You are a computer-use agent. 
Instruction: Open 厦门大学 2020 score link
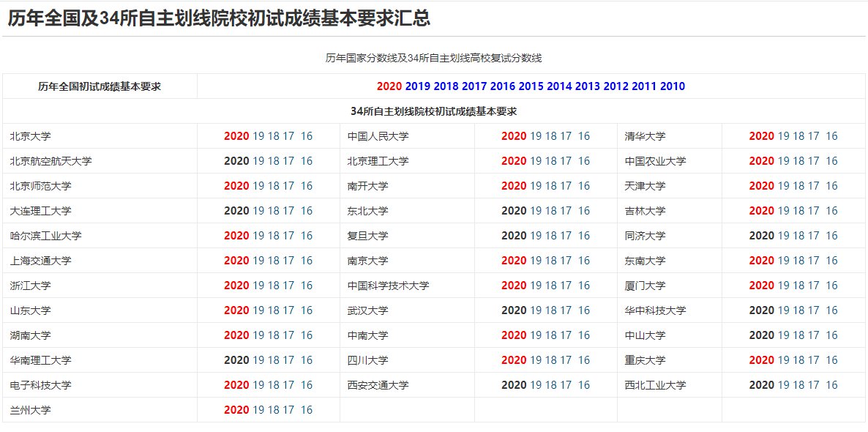(x=762, y=286)
